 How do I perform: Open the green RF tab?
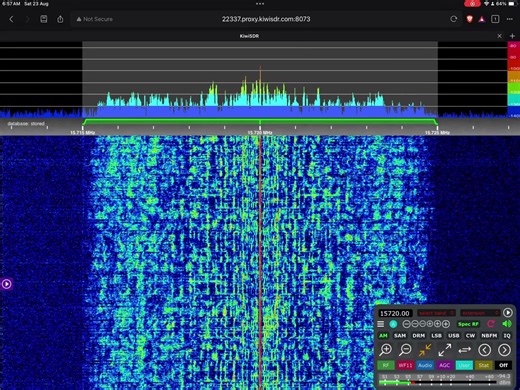pyautogui.click(x=386, y=365)
